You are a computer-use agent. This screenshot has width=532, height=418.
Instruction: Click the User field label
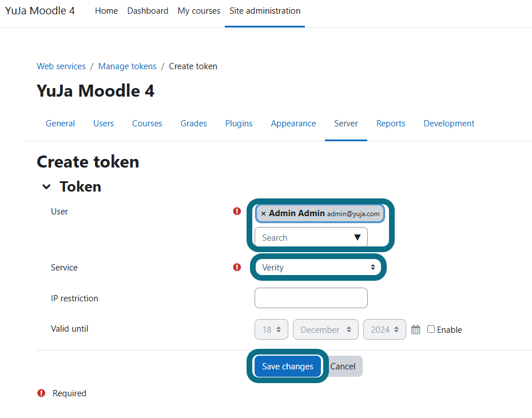(59, 212)
